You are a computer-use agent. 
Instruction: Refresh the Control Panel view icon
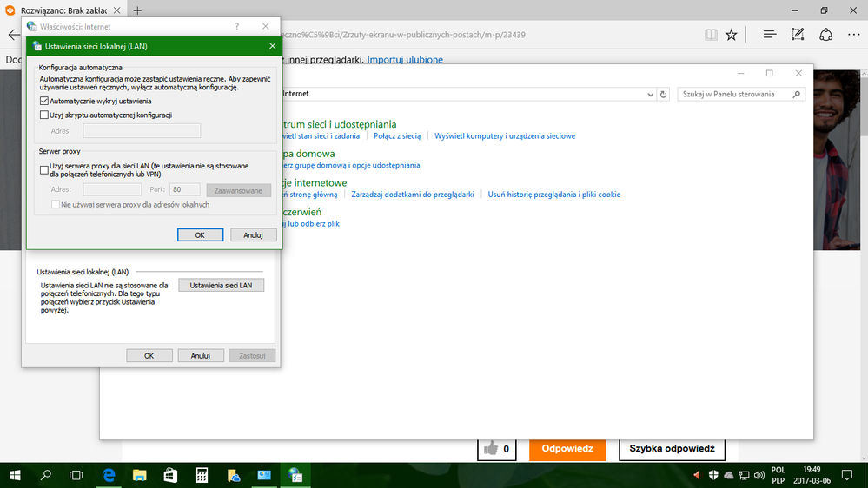pyautogui.click(x=663, y=95)
